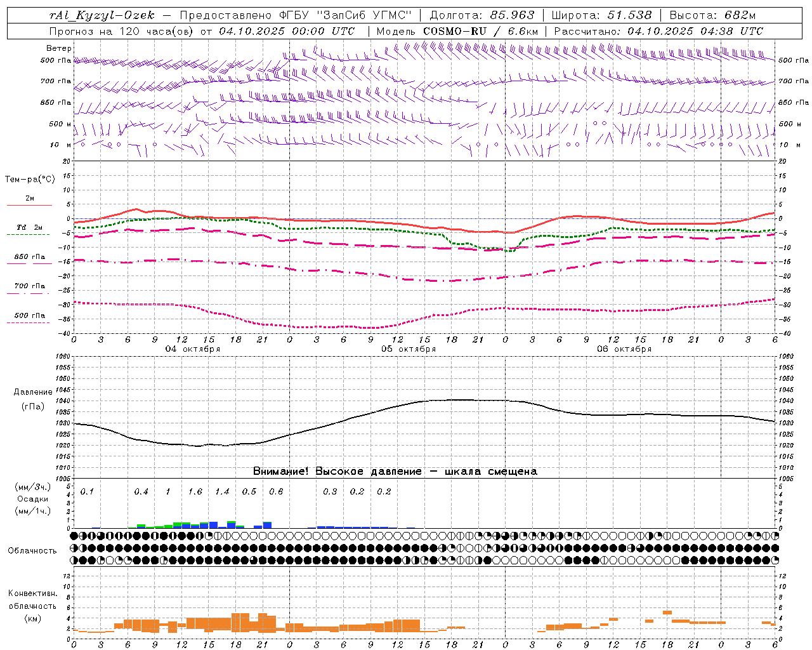This screenshot has height=650, width=812.
Task: Select the text 'Предоставлено ФГБУ "ЗапСиб УГМС"'
Action: click(296, 15)
